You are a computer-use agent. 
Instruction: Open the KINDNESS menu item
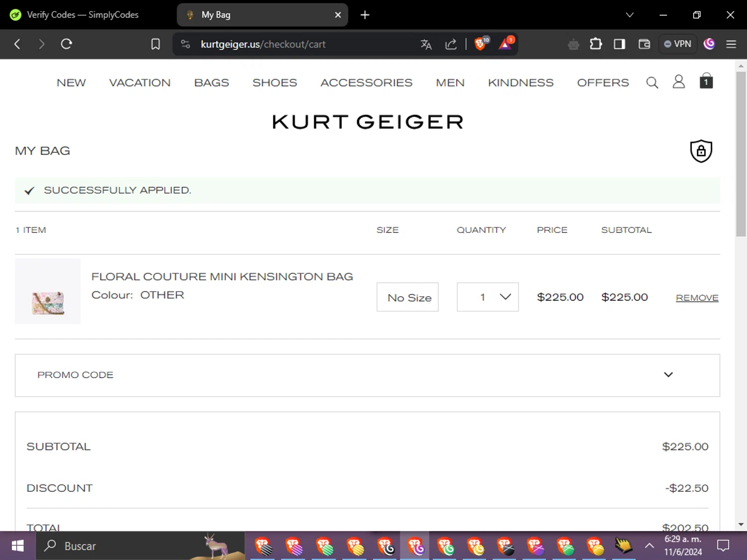(x=521, y=83)
